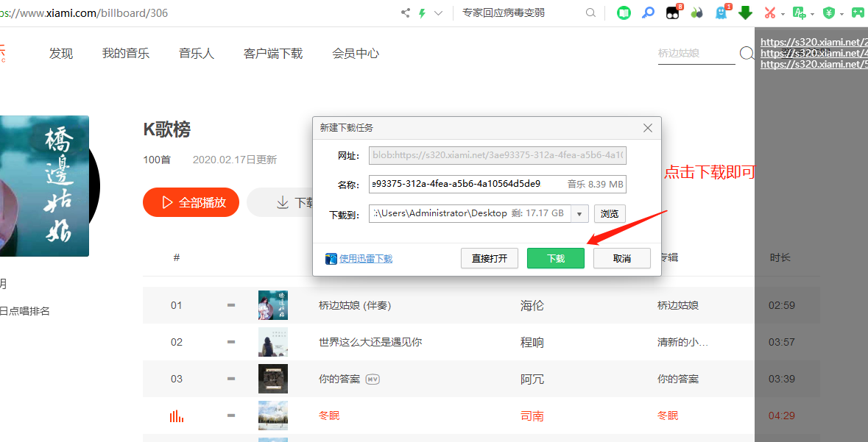The image size is (868, 442).
Task: Click the 取消 button
Action: click(621, 258)
